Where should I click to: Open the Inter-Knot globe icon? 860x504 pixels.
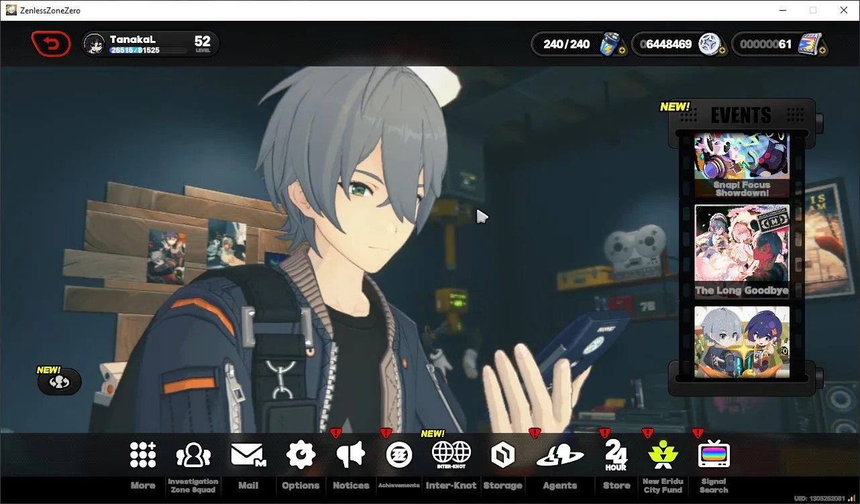click(451, 455)
